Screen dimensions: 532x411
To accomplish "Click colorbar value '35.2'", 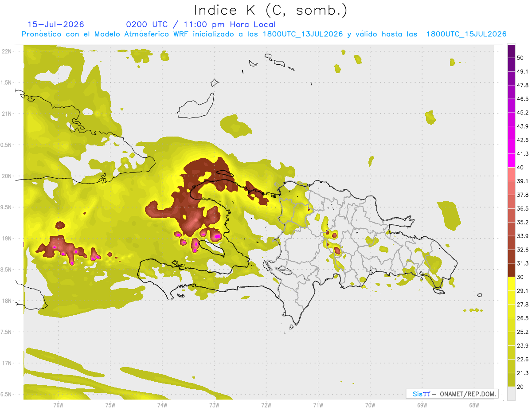I will point(523,223).
